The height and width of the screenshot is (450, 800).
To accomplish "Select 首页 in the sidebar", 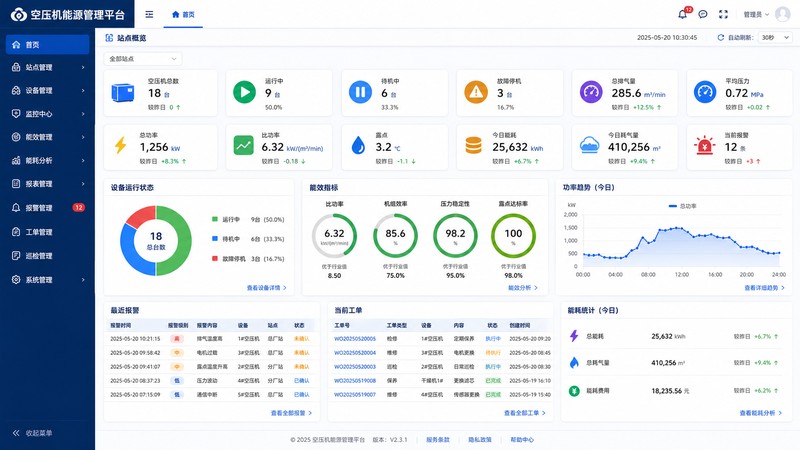I will (x=47, y=44).
